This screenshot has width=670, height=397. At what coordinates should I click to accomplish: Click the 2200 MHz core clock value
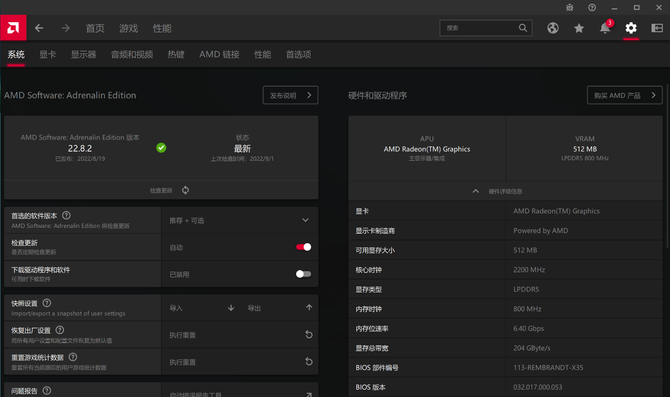(x=529, y=270)
